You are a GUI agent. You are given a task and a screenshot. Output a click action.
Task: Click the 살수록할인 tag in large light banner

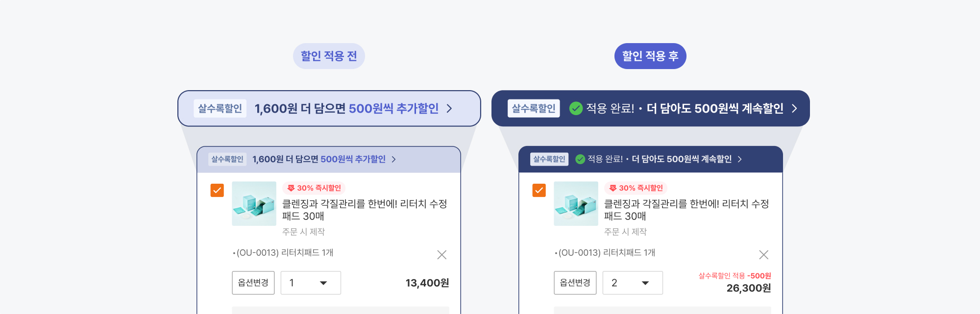[x=220, y=108]
